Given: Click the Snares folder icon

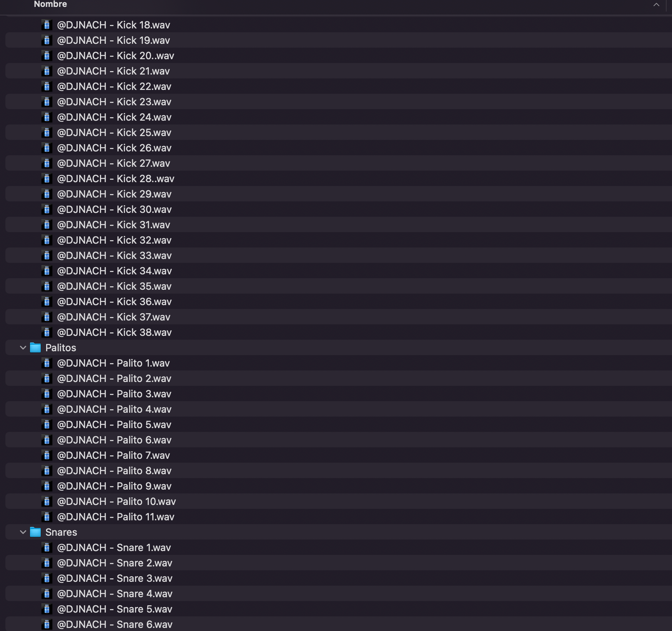Looking at the screenshot, I should [x=35, y=532].
